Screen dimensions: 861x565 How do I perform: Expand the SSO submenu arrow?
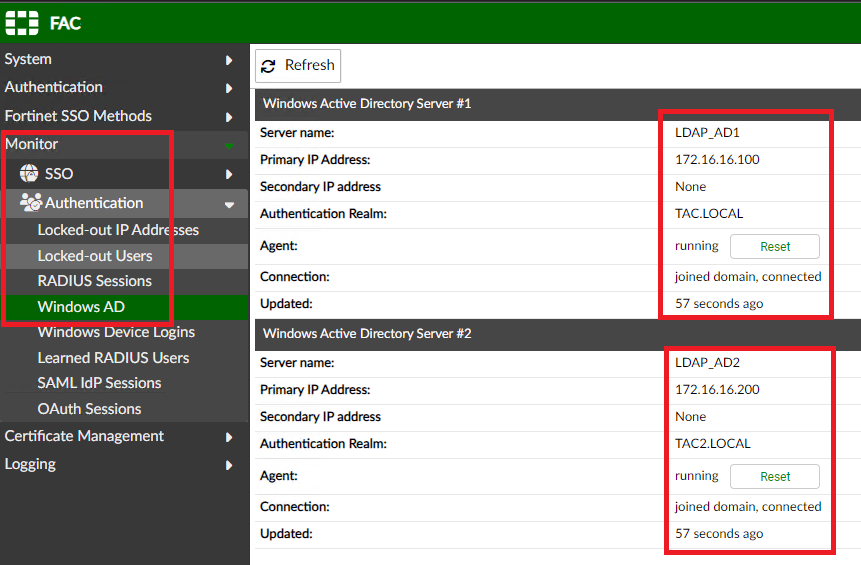pos(229,174)
